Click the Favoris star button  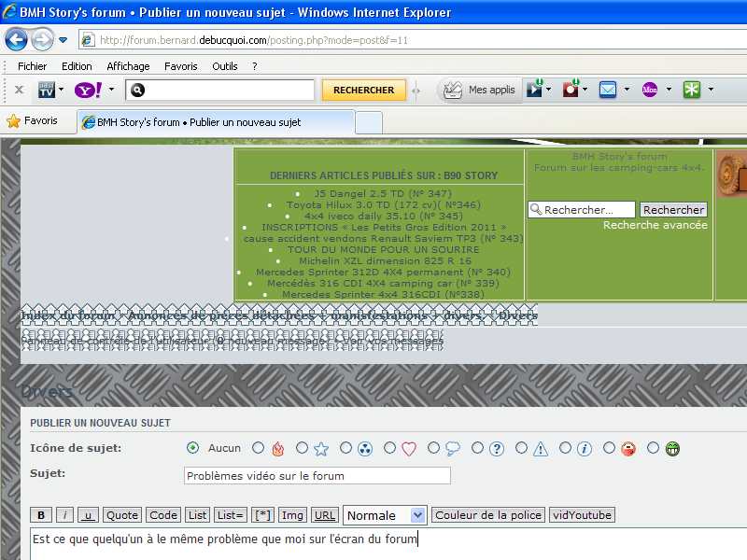(x=32, y=121)
